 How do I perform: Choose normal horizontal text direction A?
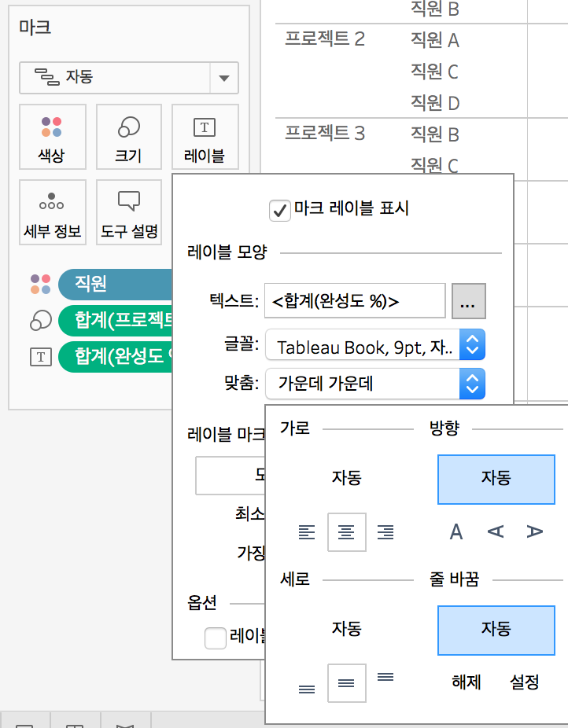(456, 531)
